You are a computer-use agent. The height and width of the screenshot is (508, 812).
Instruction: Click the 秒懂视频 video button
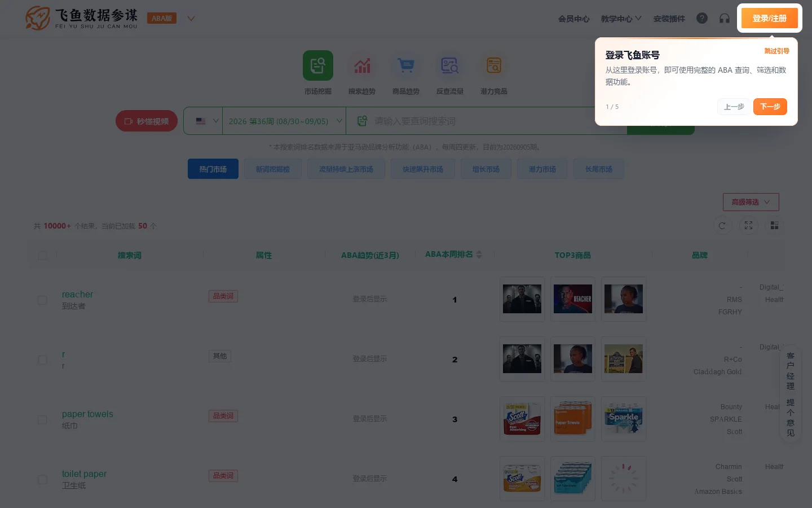click(x=147, y=121)
